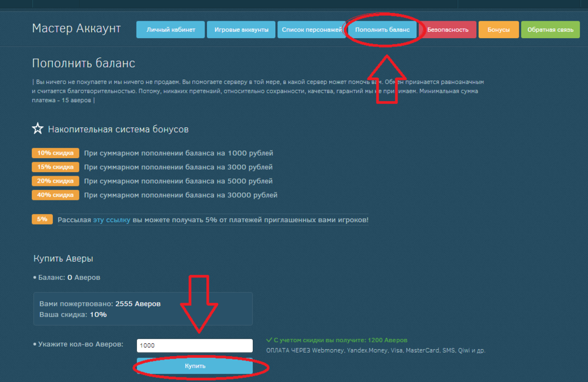Select Пополнить баланс in the navigation

(x=382, y=29)
